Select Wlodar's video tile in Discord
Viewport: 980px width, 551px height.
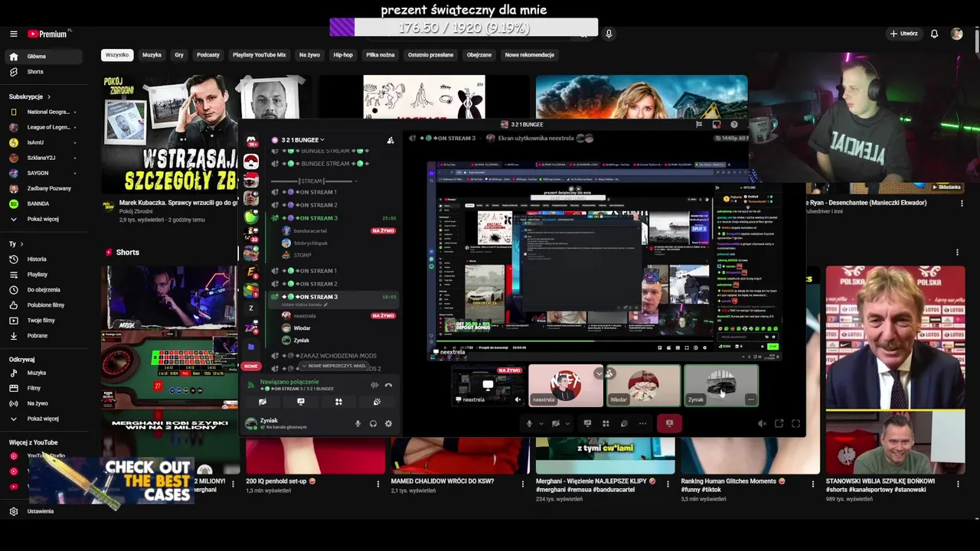point(644,385)
